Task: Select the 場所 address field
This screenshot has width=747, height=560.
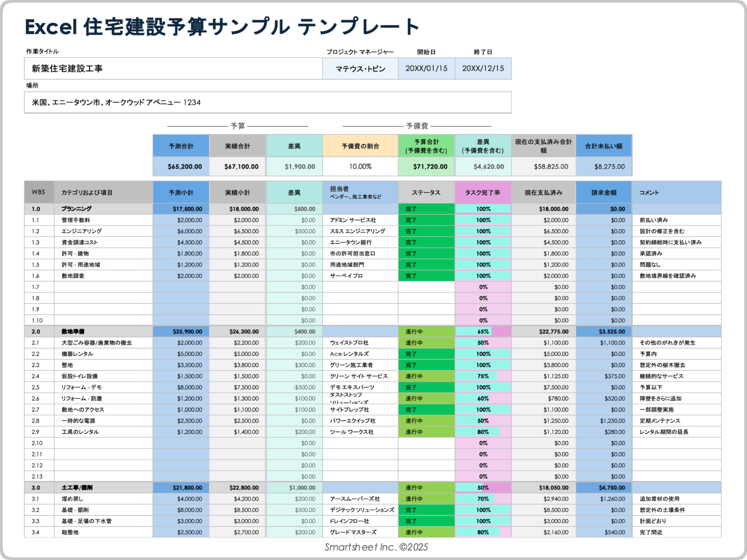Action: coord(268,103)
